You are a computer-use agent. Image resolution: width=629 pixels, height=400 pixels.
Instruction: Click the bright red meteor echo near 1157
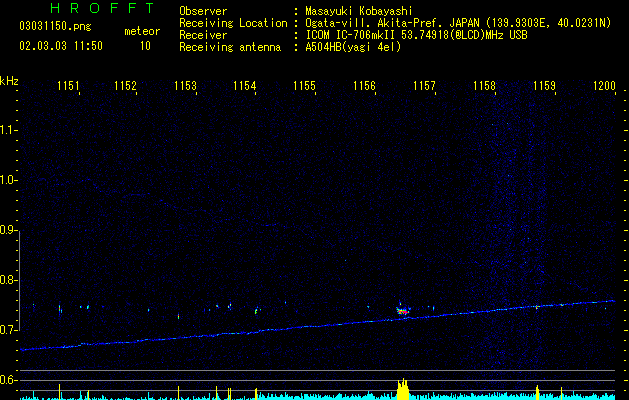click(x=402, y=311)
